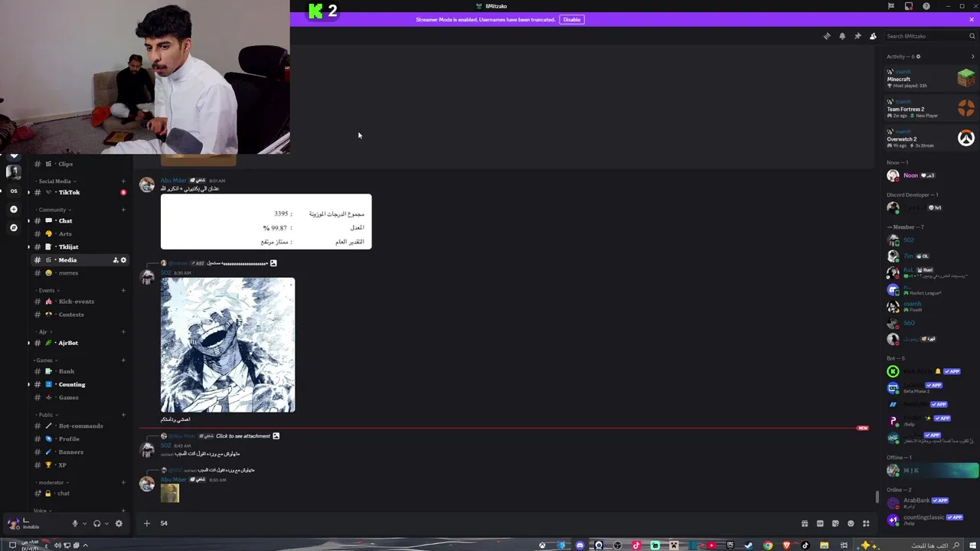The image size is (980, 551).
Task: Open the Chat channel
Action: click(80, 220)
